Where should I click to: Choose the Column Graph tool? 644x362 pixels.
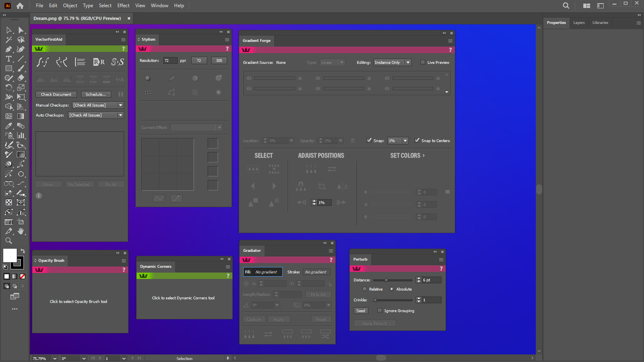point(21,136)
